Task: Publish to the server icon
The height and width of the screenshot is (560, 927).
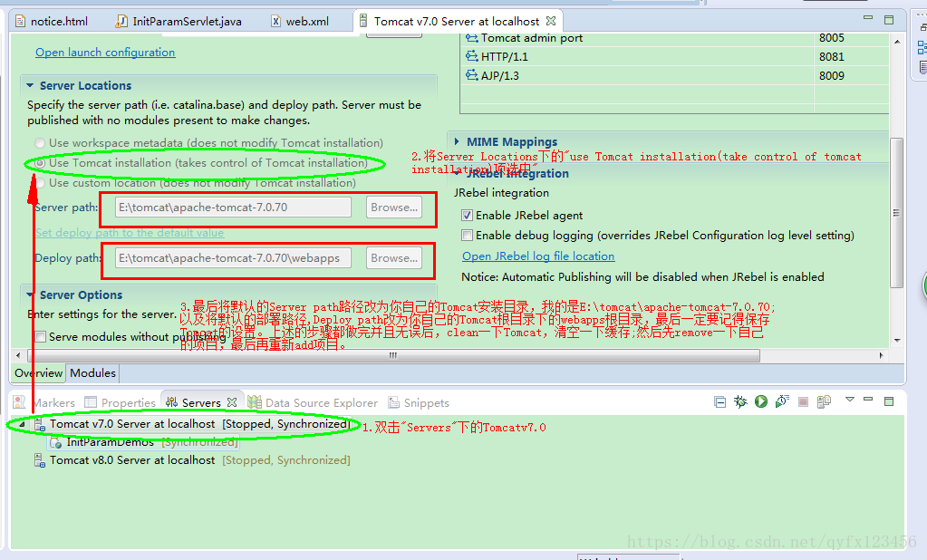Action: click(x=824, y=402)
